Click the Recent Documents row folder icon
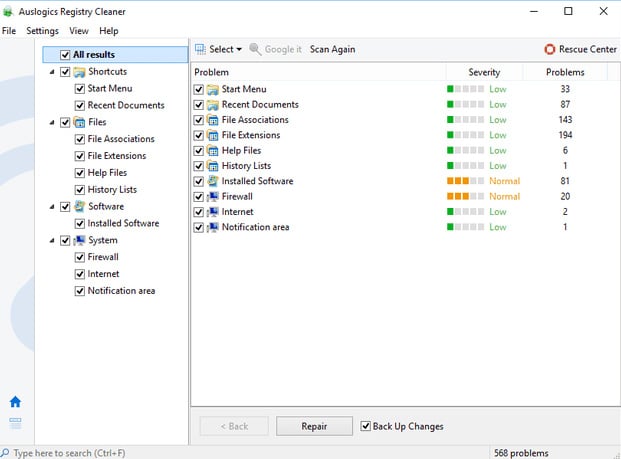 [x=213, y=105]
